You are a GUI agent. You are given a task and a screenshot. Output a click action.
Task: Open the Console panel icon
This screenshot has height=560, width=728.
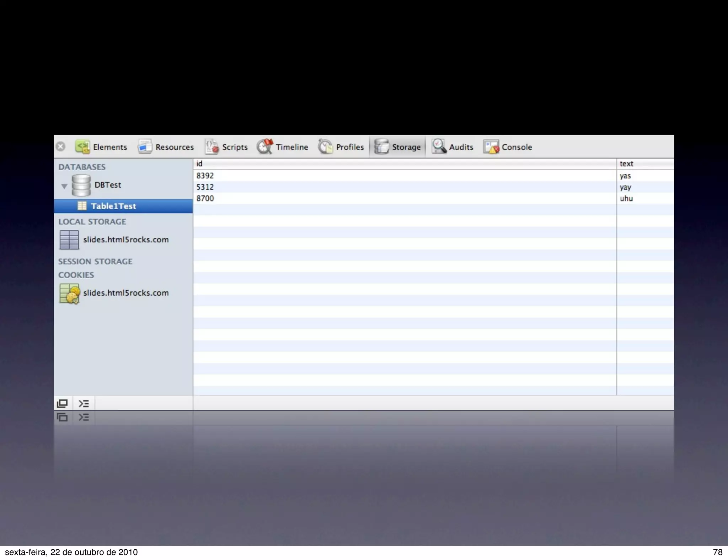pyautogui.click(x=491, y=147)
